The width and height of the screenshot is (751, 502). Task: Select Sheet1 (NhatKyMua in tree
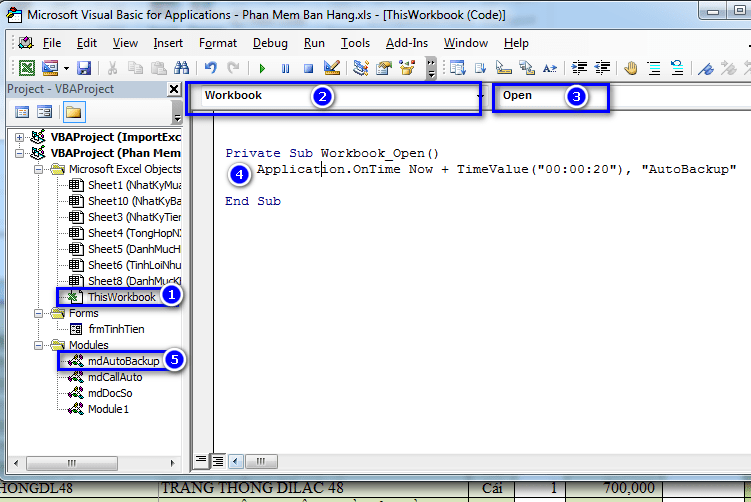click(x=125, y=185)
